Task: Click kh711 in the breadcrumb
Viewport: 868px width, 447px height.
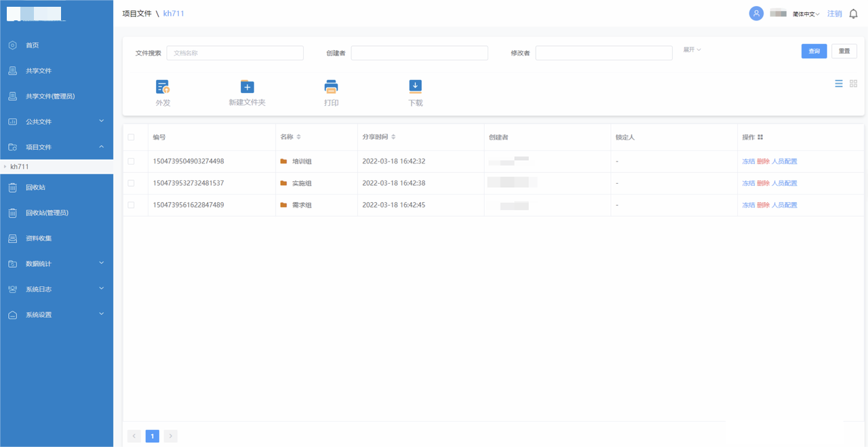Action: (174, 14)
